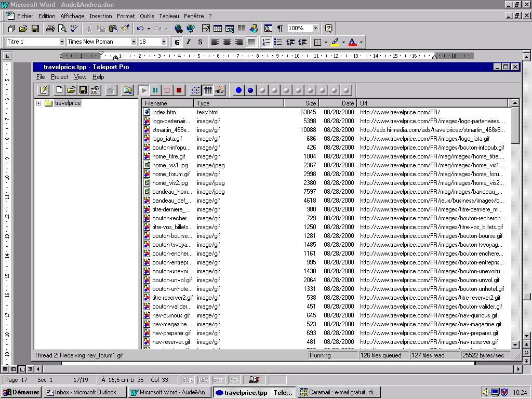Switch Teleport file view to details
This screenshot has width=532, height=399.
[207, 90]
